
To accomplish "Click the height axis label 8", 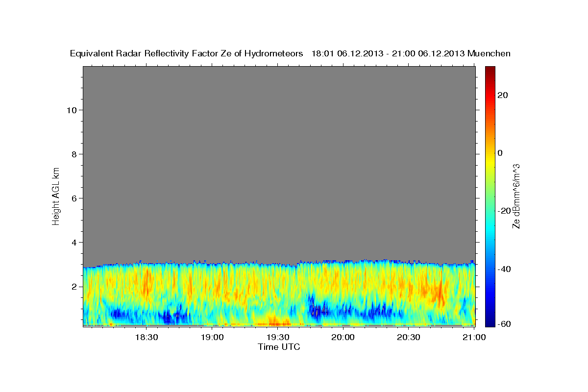I will point(74,154).
